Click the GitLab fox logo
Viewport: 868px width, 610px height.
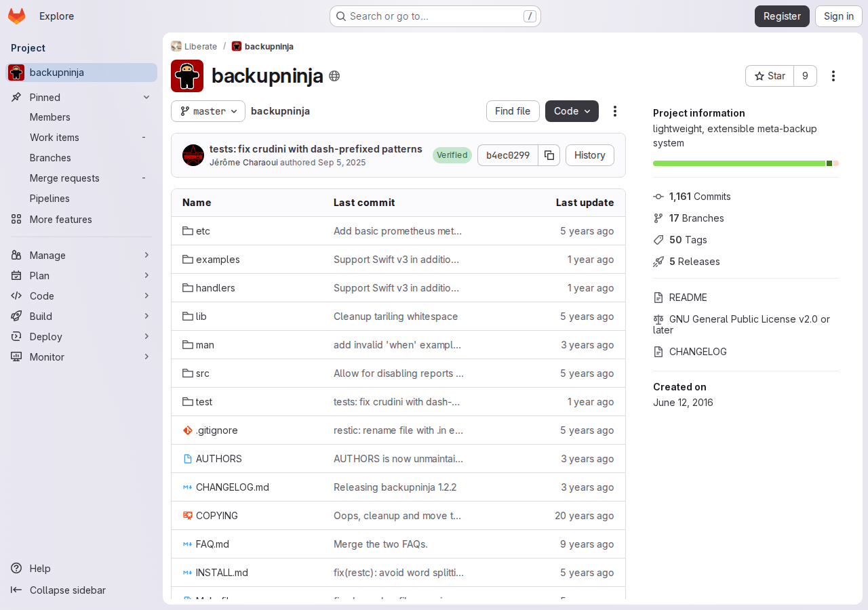pyautogui.click(x=17, y=16)
